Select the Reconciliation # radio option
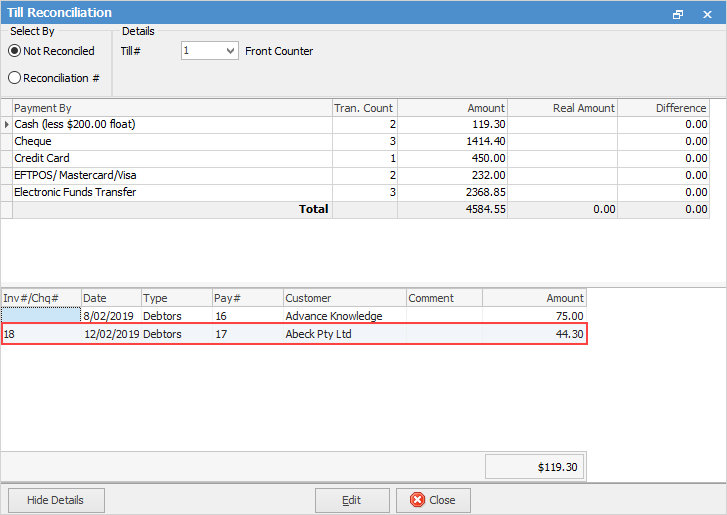This screenshot has width=727, height=515. click(x=15, y=78)
